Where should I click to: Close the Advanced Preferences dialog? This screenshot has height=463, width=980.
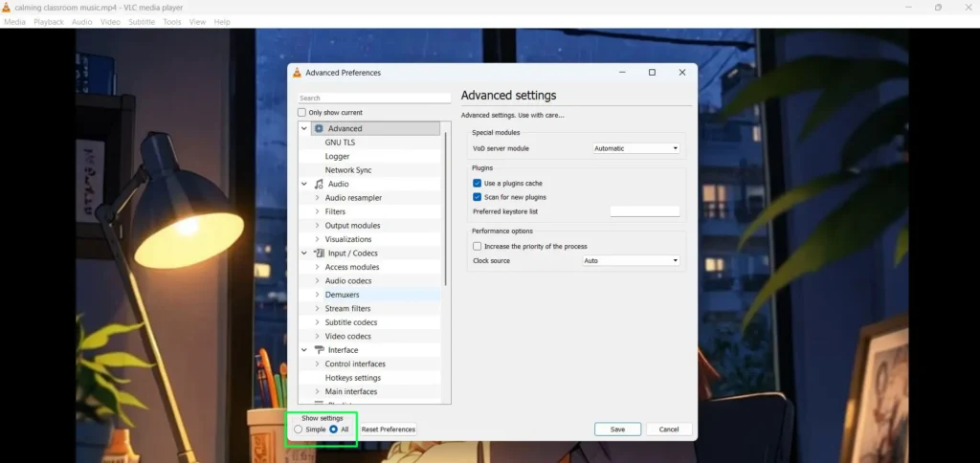click(x=681, y=73)
